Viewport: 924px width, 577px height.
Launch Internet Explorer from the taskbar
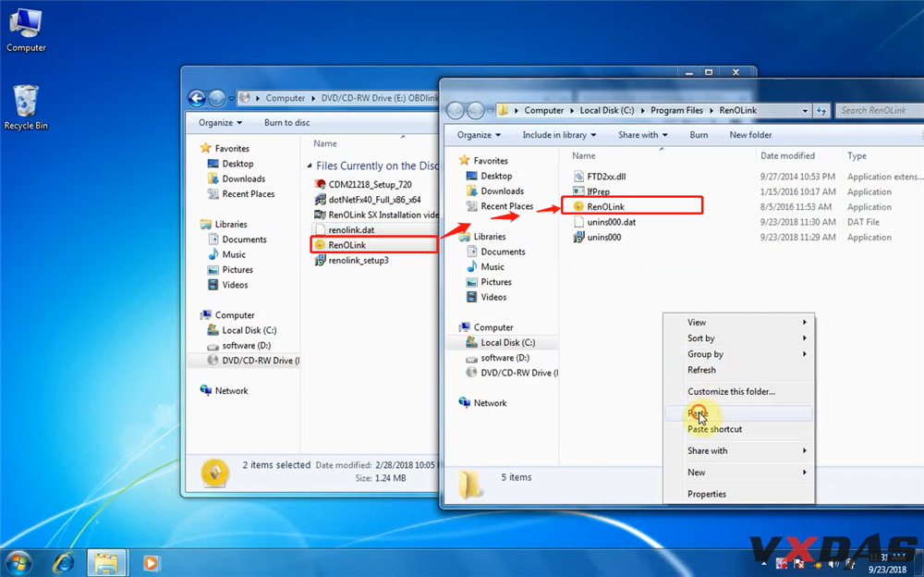tap(63, 563)
